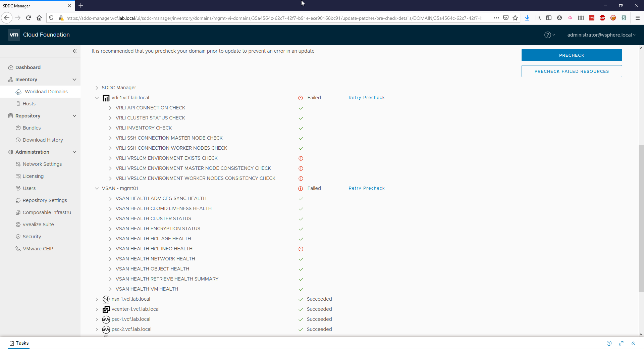Screen dimensions: 644x349
Task: Open Download History in sidebar
Action: (43, 140)
